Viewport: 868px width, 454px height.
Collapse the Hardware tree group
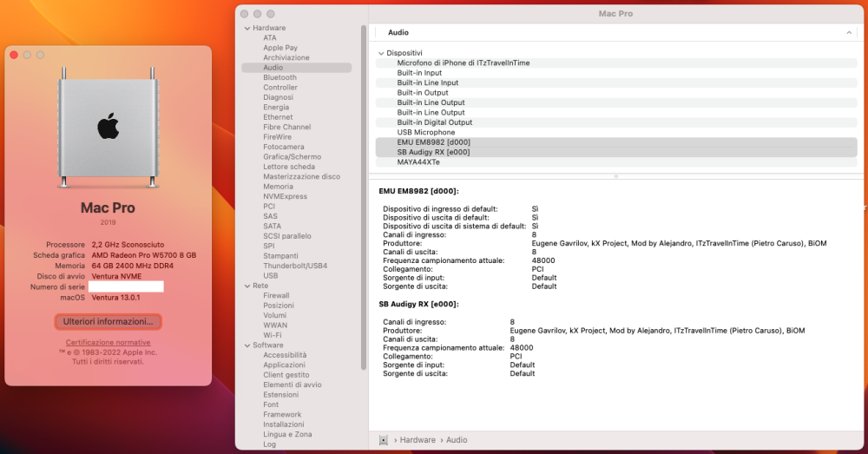(x=247, y=29)
